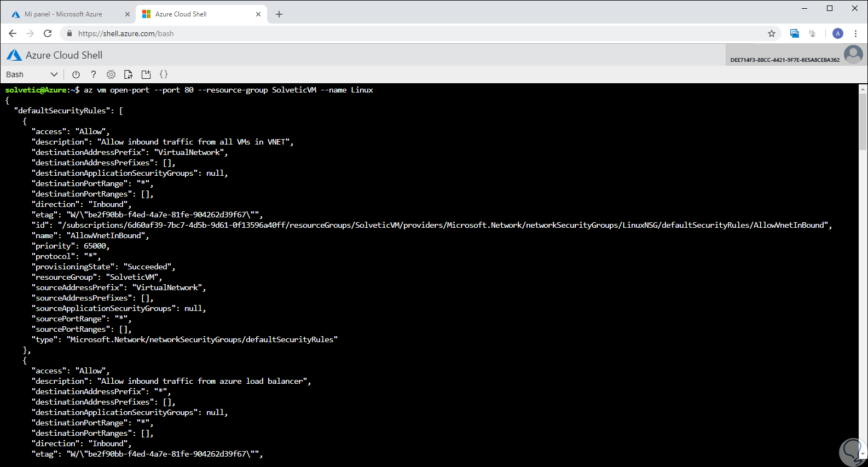Click the remote desktop extension icon

point(795,33)
